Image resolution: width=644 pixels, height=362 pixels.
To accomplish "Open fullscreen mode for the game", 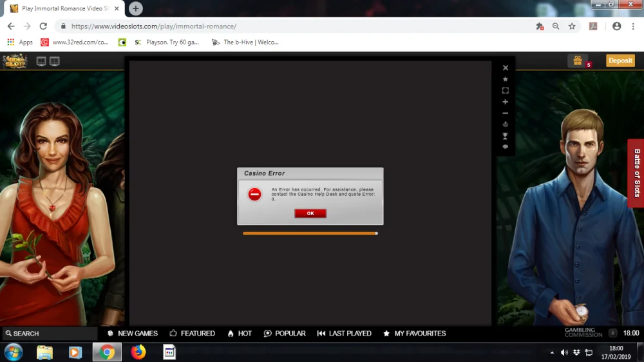I will [x=505, y=90].
